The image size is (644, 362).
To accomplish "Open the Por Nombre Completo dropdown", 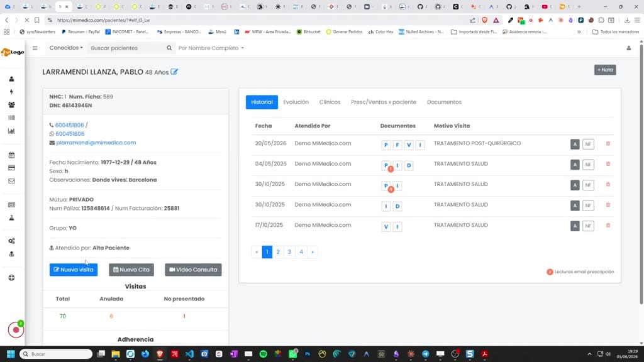I will 211,48.
